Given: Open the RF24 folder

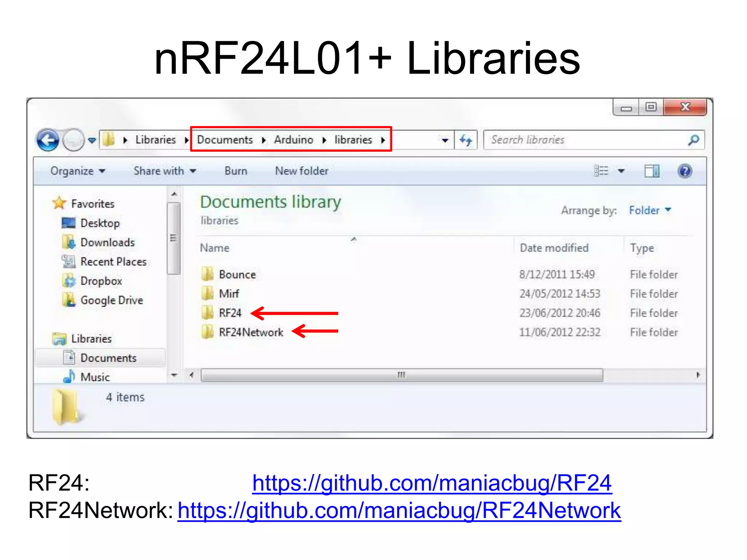Looking at the screenshot, I should coord(230,313).
